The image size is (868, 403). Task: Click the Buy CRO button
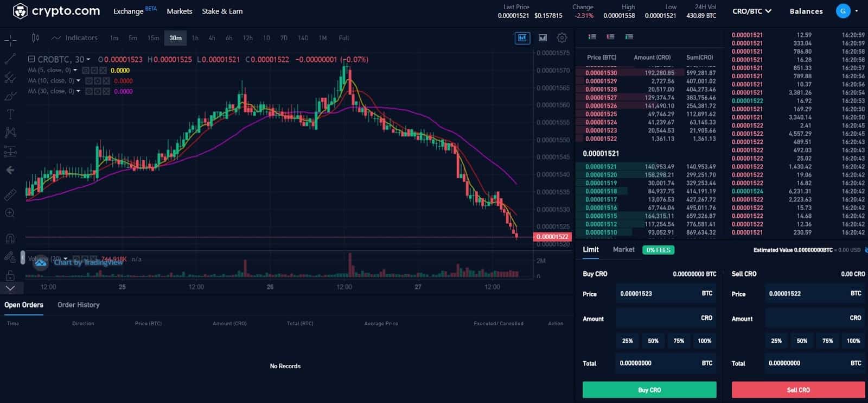tap(649, 390)
